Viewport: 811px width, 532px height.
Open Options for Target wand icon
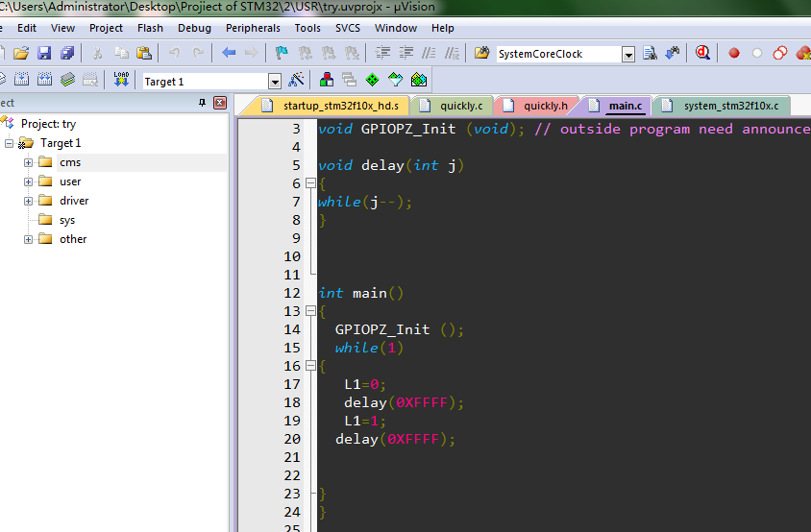coord(296,80)
